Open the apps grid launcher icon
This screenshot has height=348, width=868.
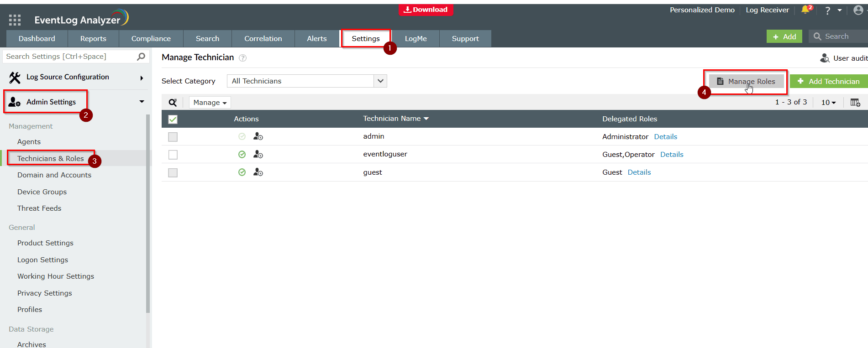point(15,20)
